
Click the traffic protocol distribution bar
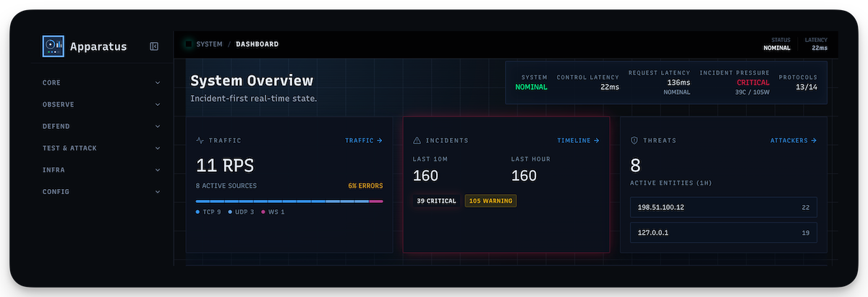[289, 201]
